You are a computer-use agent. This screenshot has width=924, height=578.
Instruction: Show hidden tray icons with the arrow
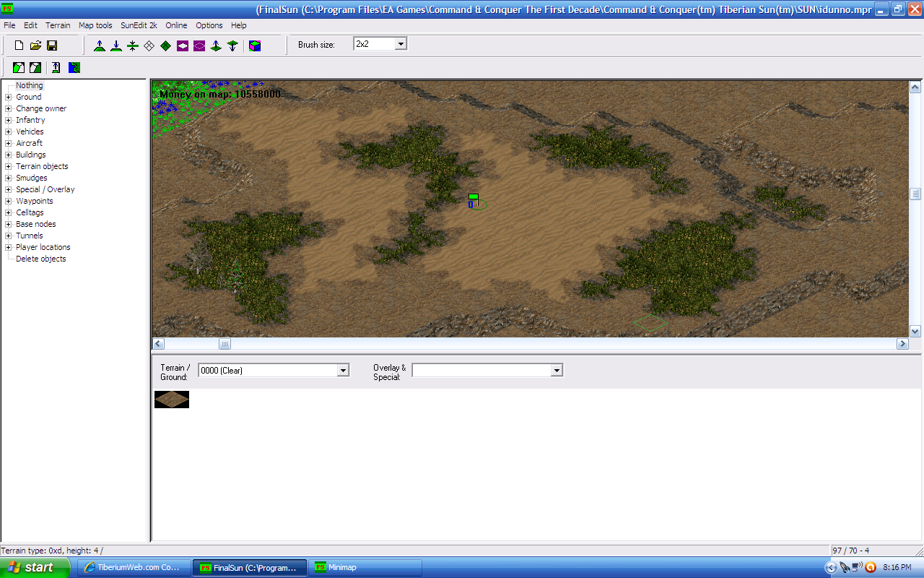click(831, 567)
